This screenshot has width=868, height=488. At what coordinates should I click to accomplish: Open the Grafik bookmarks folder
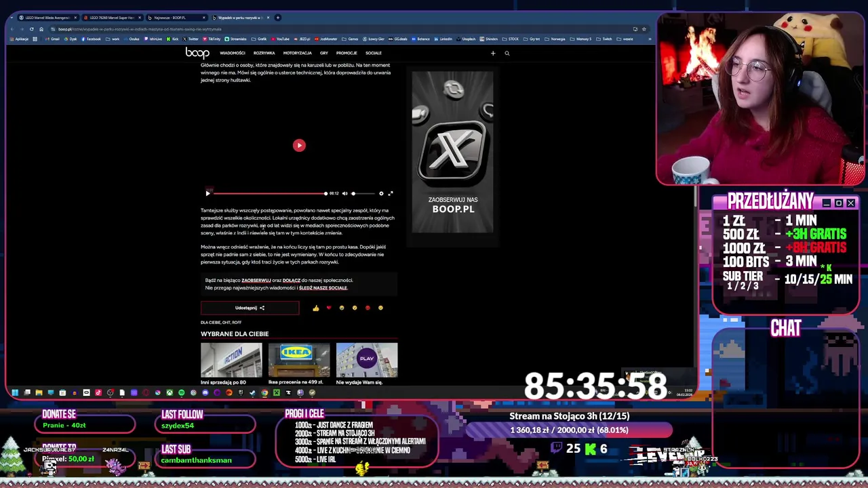[x=259, y=39]
